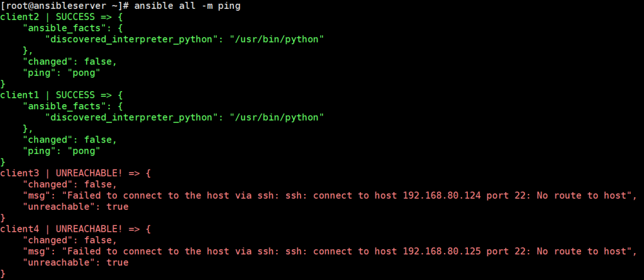Screen dimensions: 644x280
Task: Click client3's "unreachable": true line
Action: point(75,207)
